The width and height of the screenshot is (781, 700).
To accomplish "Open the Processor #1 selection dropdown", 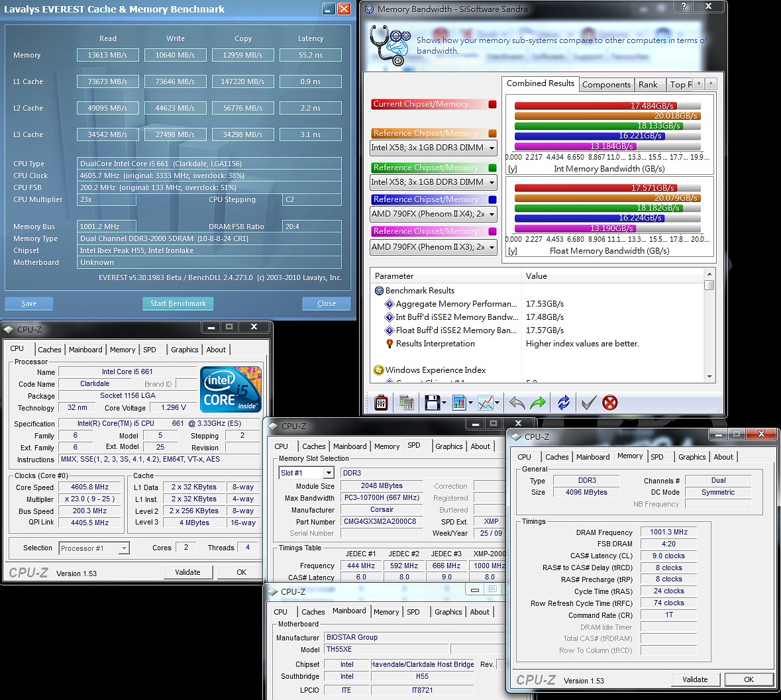I will tap(124, 548).
